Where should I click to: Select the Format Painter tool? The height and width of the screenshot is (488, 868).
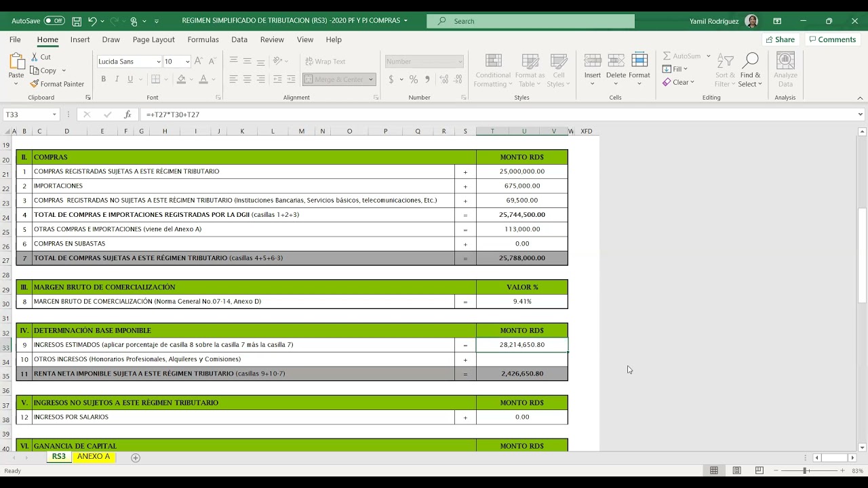(57, 84)
